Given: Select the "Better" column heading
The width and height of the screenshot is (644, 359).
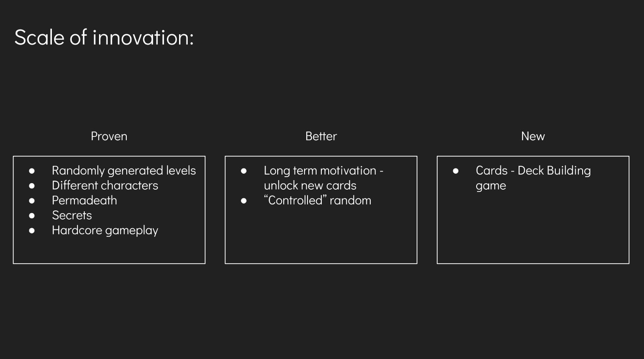Looking at the screenshot, I should tap(321, 136).
